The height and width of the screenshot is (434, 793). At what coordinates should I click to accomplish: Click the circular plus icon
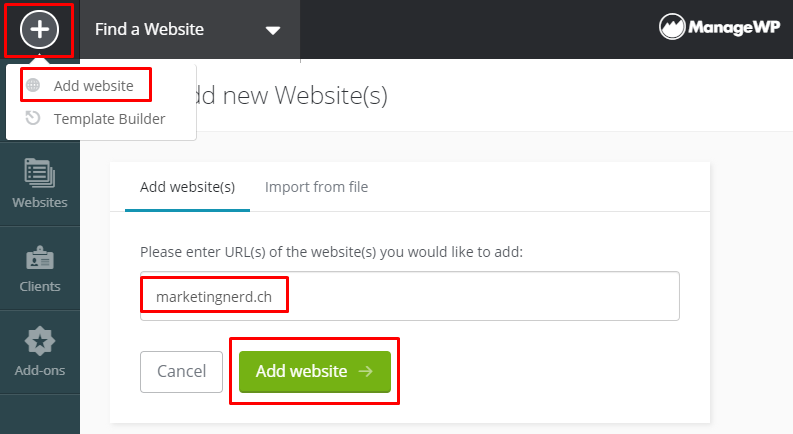click(x=39, y=29)
